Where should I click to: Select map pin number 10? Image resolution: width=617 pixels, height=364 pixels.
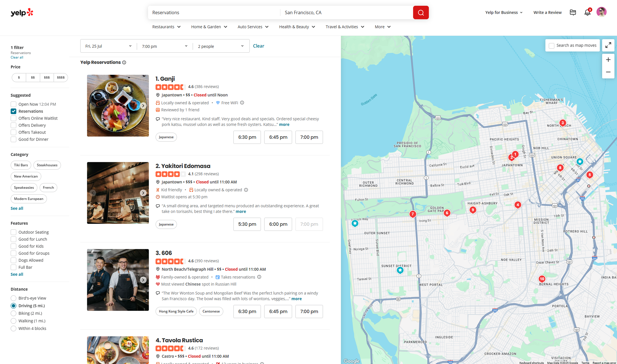542,279
